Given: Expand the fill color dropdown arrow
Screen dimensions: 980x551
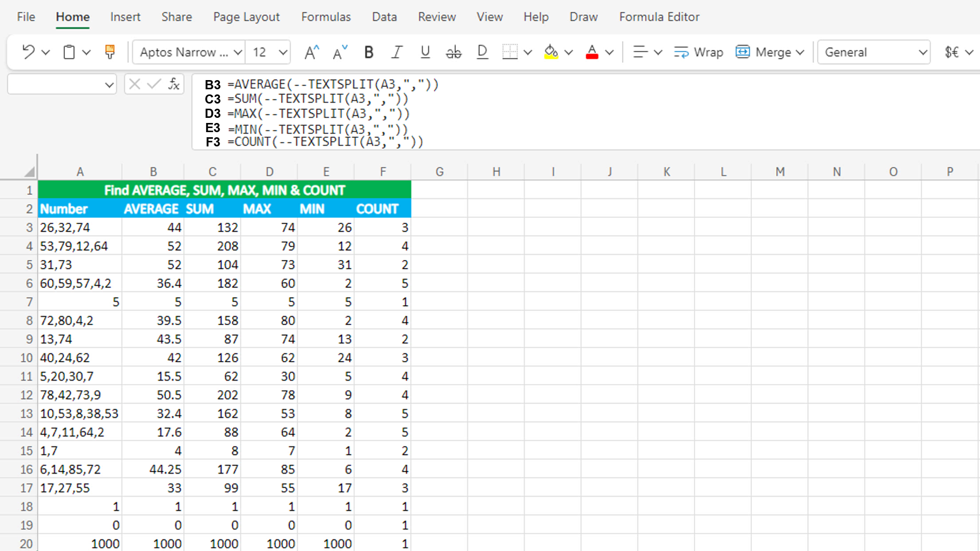Looking at the screenshot, I should coord(569,52).
